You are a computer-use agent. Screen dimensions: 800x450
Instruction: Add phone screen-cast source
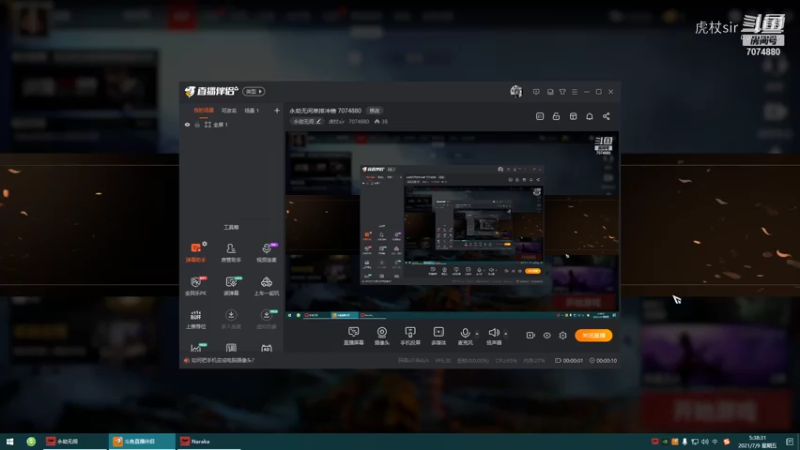coord(410,336)
